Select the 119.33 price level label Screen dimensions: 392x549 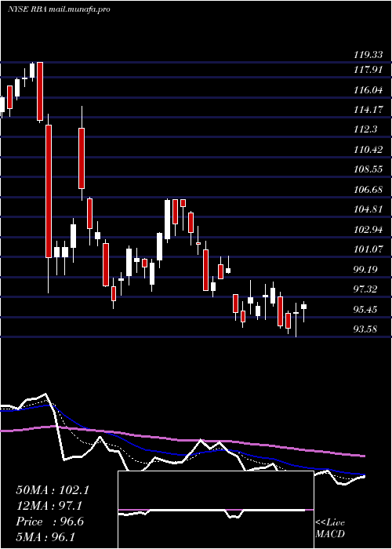pos(368,55)
